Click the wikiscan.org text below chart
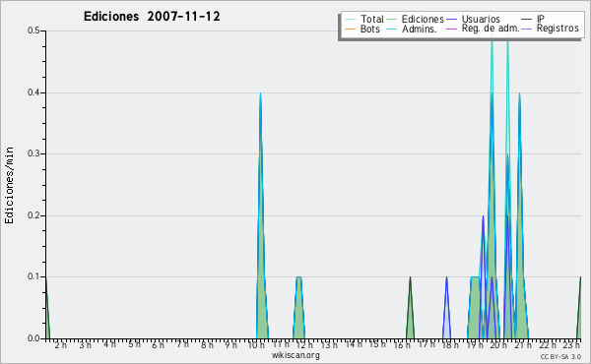591x364 pixels. [x=295, y=355]
